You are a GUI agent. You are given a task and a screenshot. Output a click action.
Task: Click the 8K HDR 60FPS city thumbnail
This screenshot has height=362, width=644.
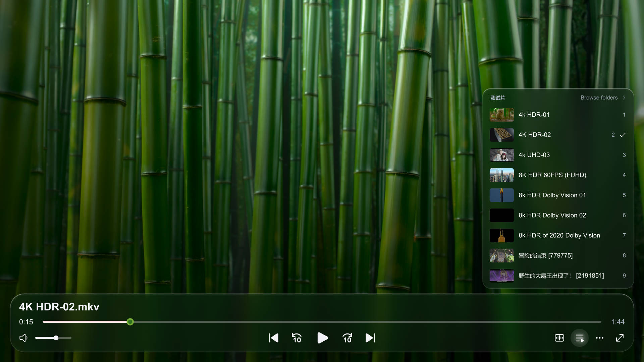[x=501, y=175]
